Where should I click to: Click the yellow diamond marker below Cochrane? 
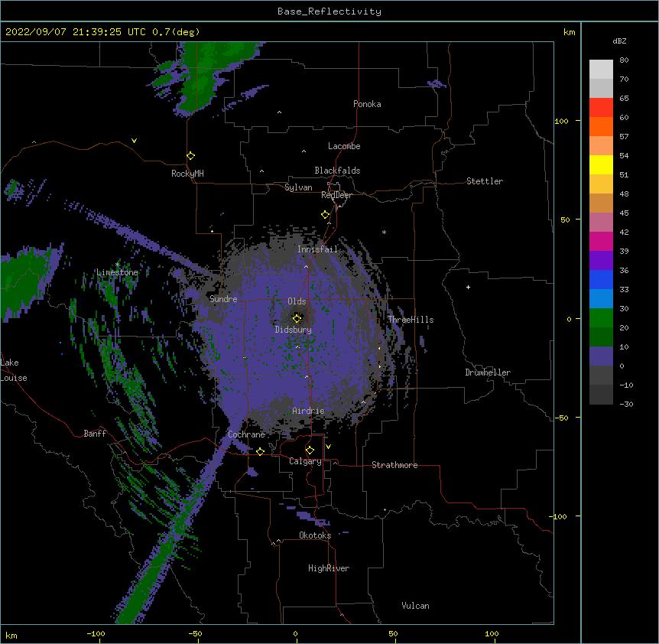pos(260,451)
